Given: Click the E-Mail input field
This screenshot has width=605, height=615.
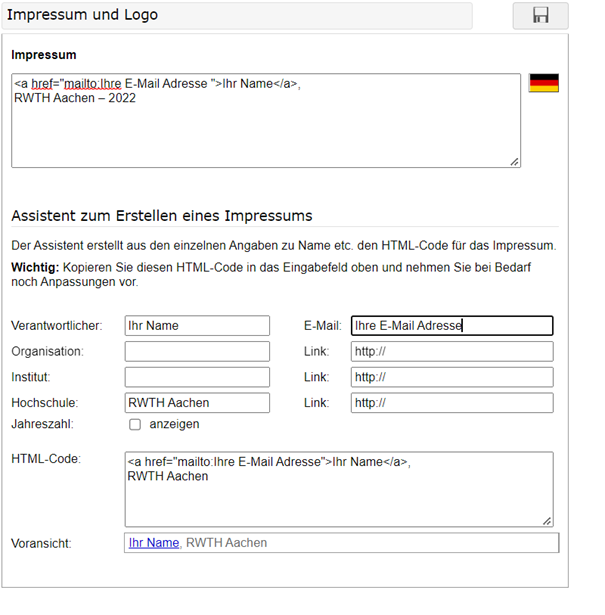Looking at the screenshot, I should [452, 326].
